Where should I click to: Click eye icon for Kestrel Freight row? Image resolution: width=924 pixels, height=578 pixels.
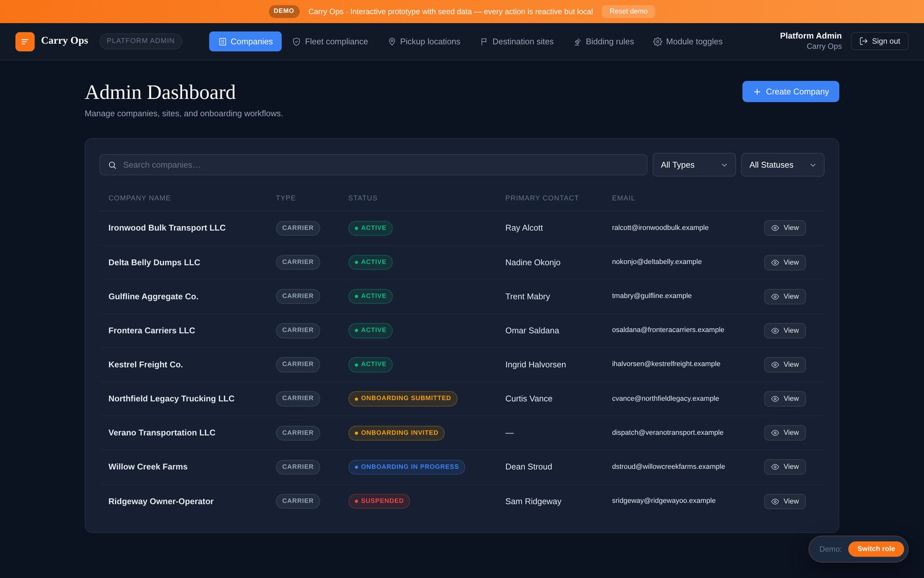775,365
